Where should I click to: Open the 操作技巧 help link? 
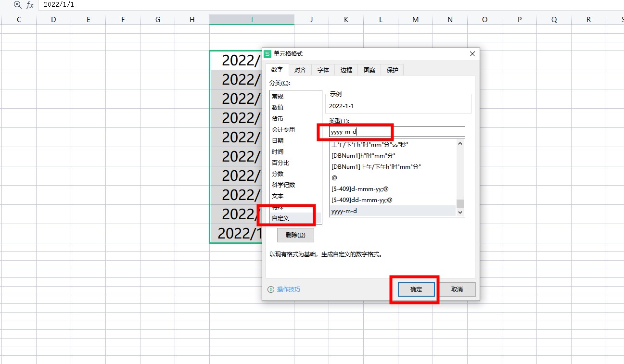coord(288,289)
